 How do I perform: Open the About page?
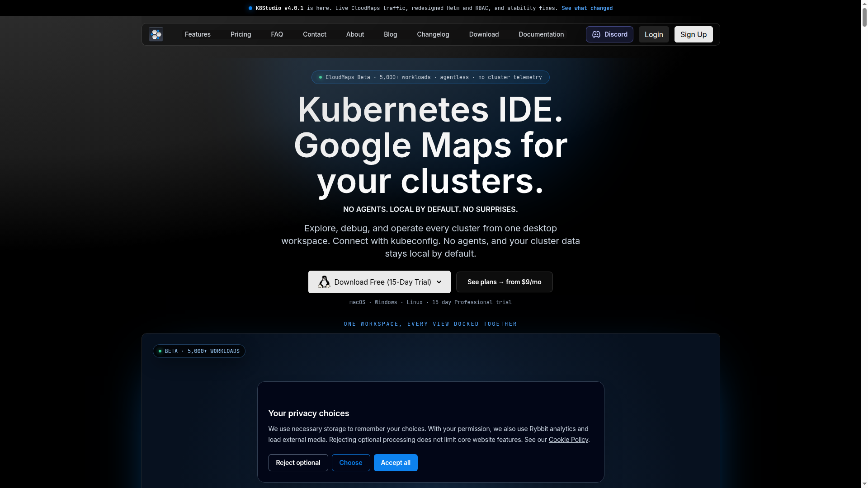click(355, 34)
